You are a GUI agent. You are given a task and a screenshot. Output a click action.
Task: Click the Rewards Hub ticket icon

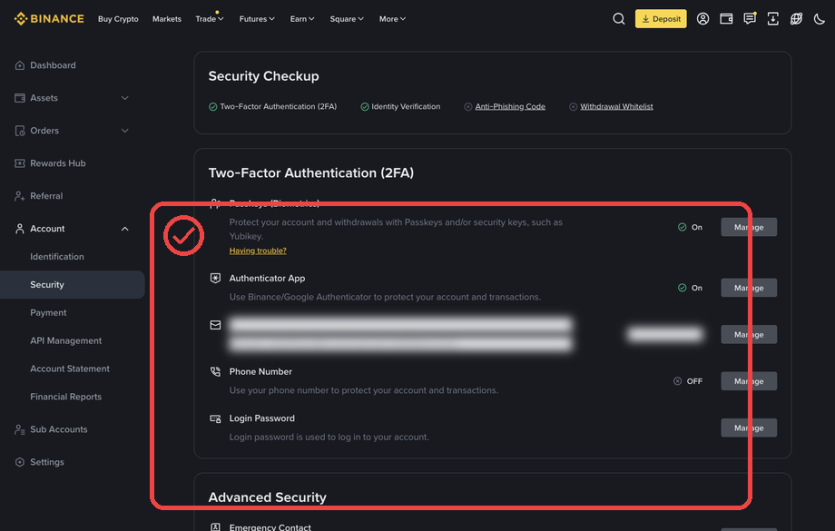20,163
